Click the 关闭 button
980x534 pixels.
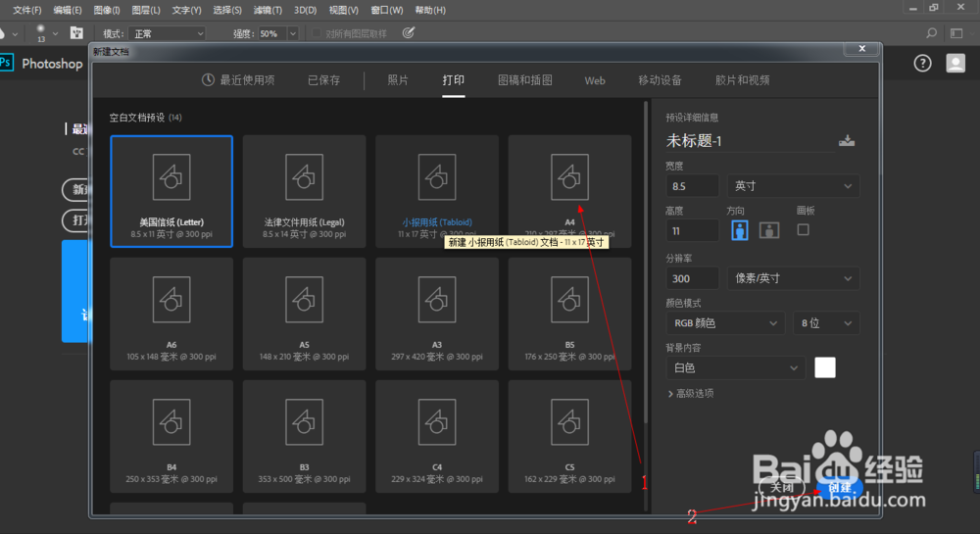(781, 487)
